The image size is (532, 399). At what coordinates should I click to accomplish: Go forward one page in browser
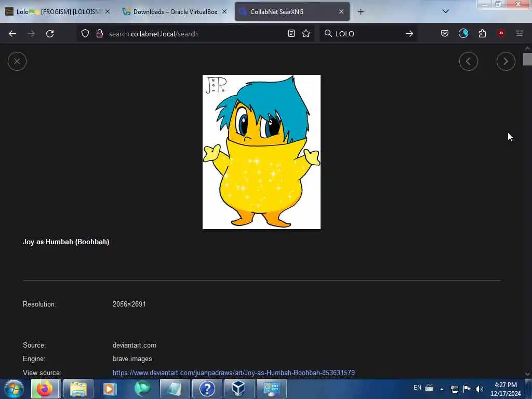click(x=31, y=34)
